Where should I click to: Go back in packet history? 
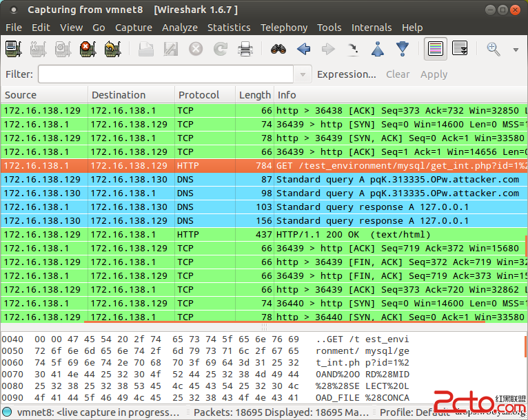[303, 49]
